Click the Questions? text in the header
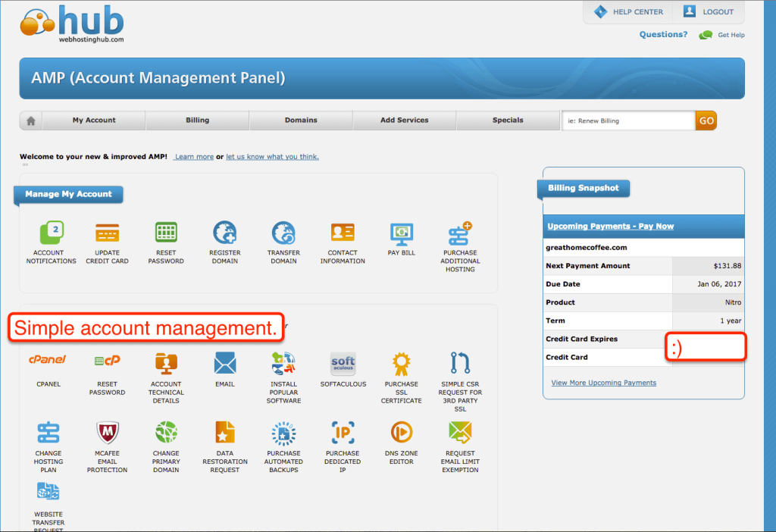This screenshot has width=776, height=532. [663, 35]
